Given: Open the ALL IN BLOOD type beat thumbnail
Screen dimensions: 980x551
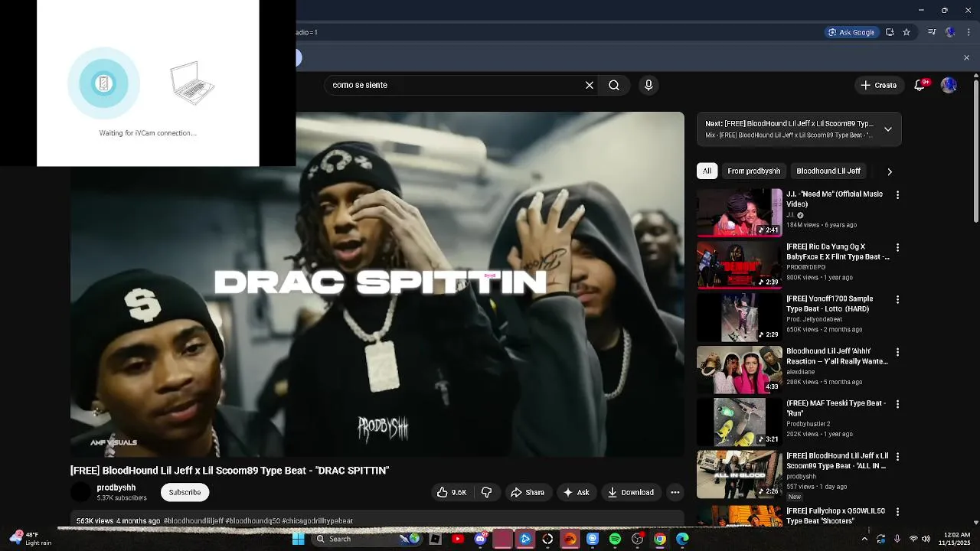Looking at the screenshot, I should click(x=740, y=474).
